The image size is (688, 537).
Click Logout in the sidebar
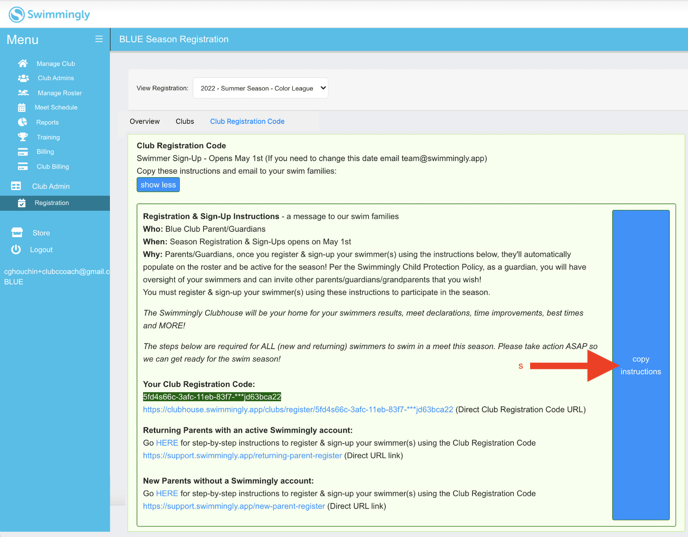pos(41,250)
